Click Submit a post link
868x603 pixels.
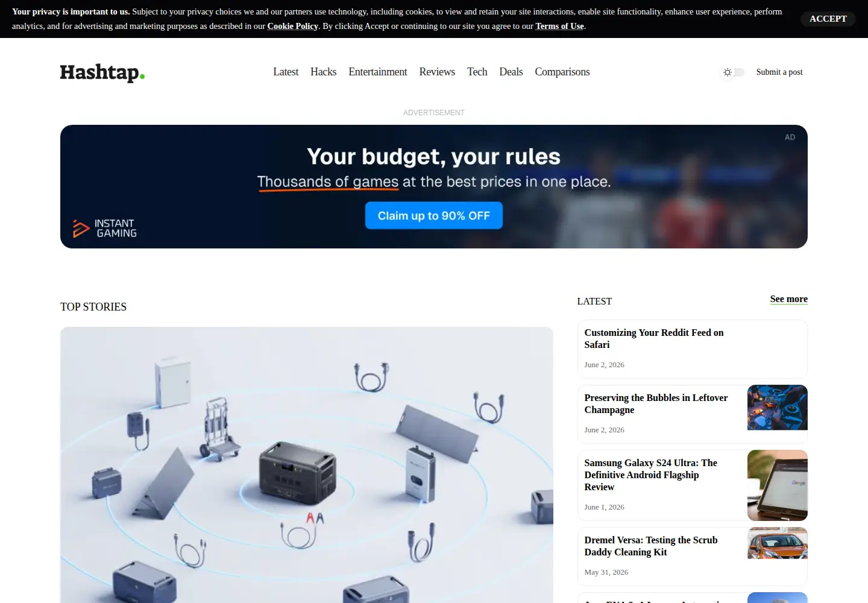779,72
